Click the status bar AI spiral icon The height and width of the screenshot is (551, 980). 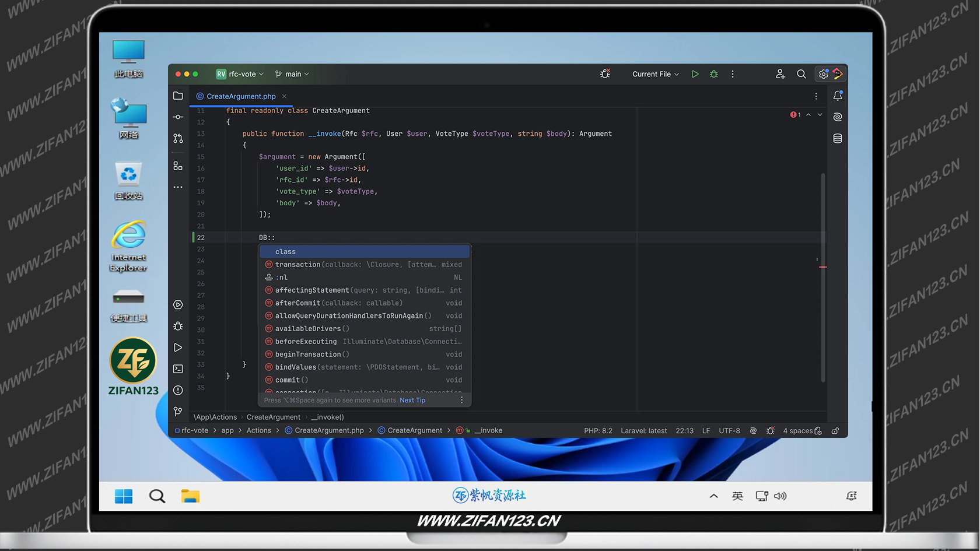click(x=753, y=431)
